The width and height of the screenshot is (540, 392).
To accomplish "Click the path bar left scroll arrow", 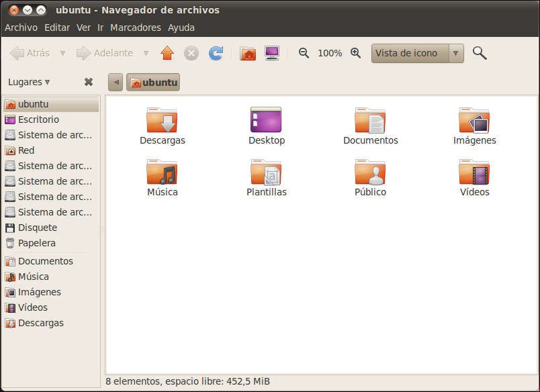I will [x=116, y=83].
